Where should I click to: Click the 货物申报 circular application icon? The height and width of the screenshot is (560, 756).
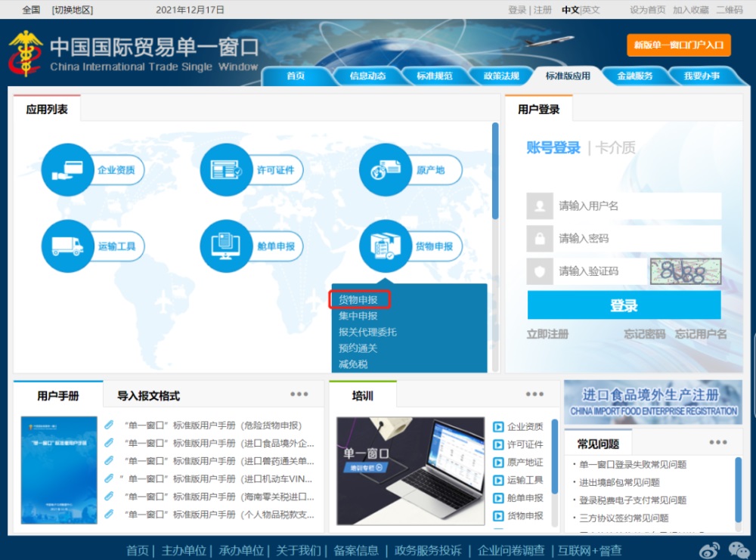[386, 246]
